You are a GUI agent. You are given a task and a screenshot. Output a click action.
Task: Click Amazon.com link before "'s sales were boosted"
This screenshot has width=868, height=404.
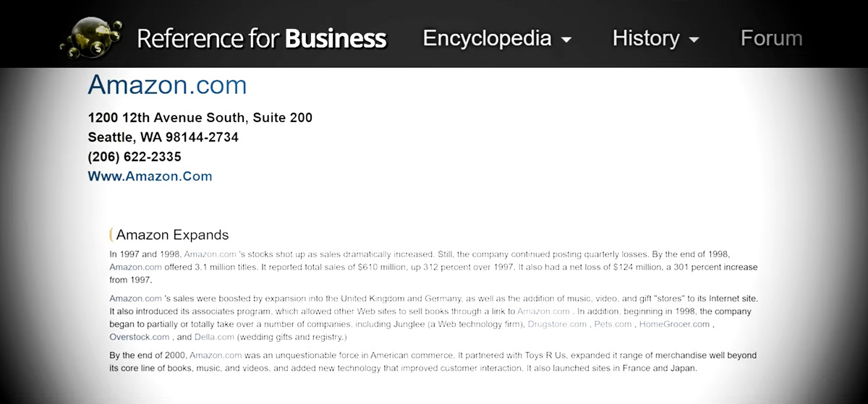click(x=135, y=298)
